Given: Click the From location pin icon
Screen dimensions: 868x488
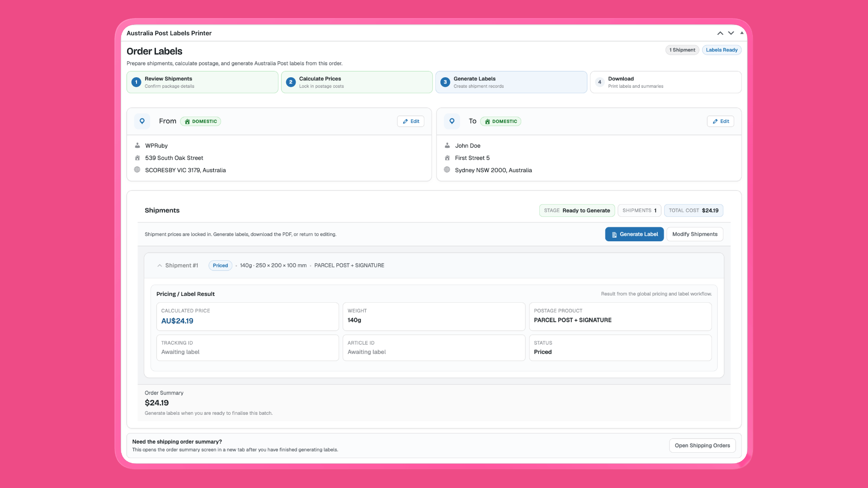Looking at the screenshot, I should [x=142, y=121].
